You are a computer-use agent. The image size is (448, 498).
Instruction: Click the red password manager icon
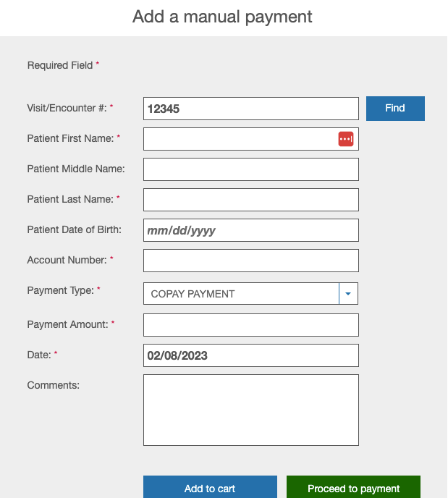click(x=346, y=139)
